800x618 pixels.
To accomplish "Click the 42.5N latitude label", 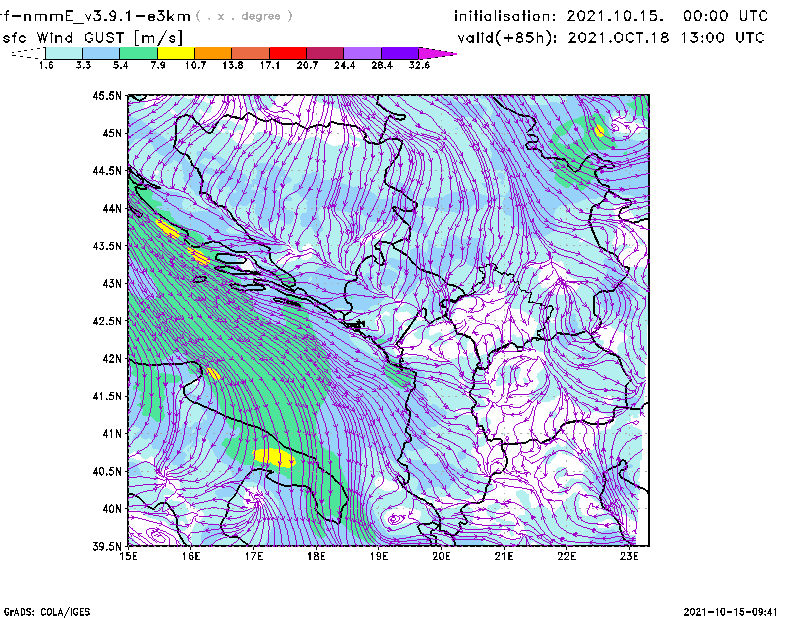I will (x=107, y=321).
